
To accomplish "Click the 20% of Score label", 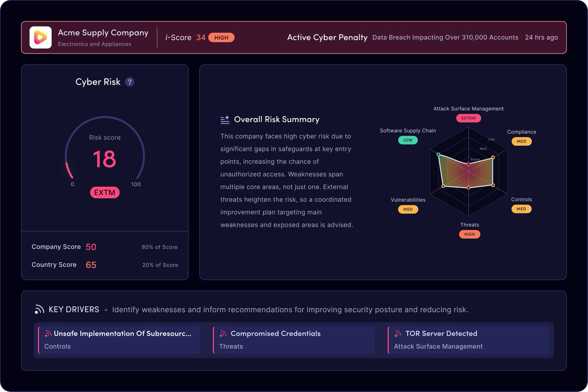I will pos(160,265).
